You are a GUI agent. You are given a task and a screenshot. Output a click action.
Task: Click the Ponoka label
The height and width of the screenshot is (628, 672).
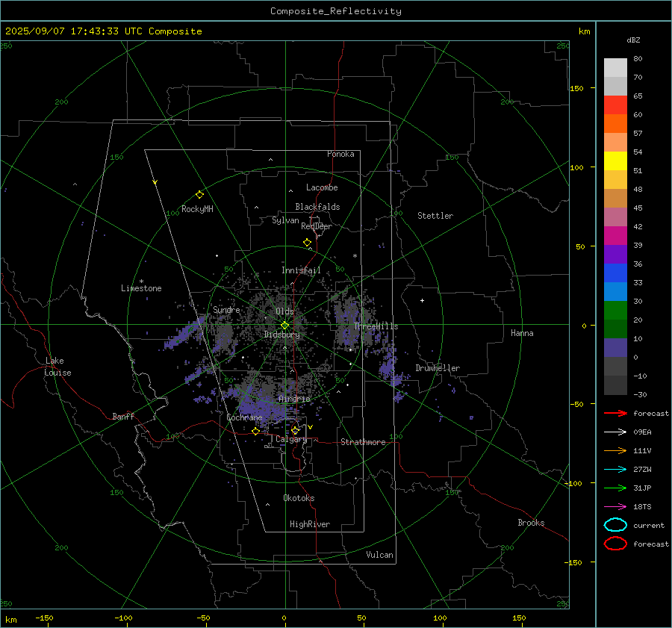pyautogui.click(x=340, y=154)
